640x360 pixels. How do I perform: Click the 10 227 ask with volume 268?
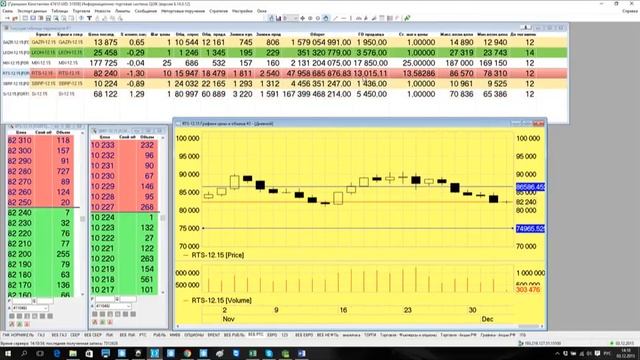124,207
